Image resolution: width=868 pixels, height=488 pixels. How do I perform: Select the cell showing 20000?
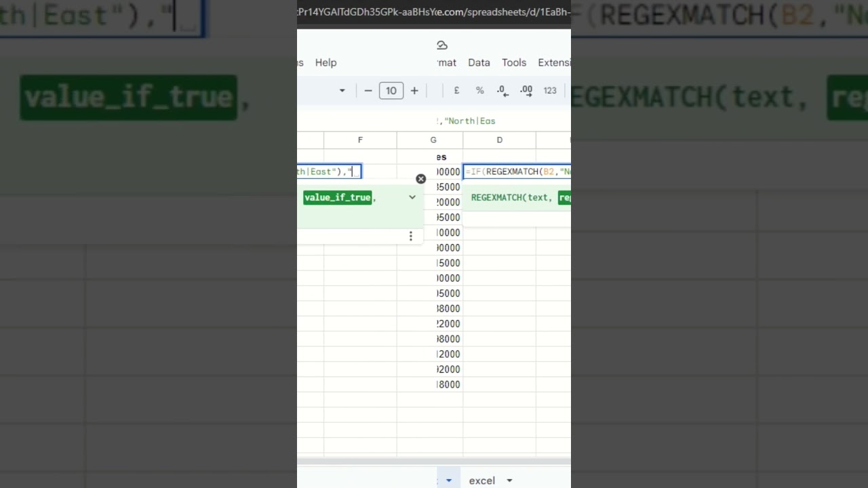449,202
